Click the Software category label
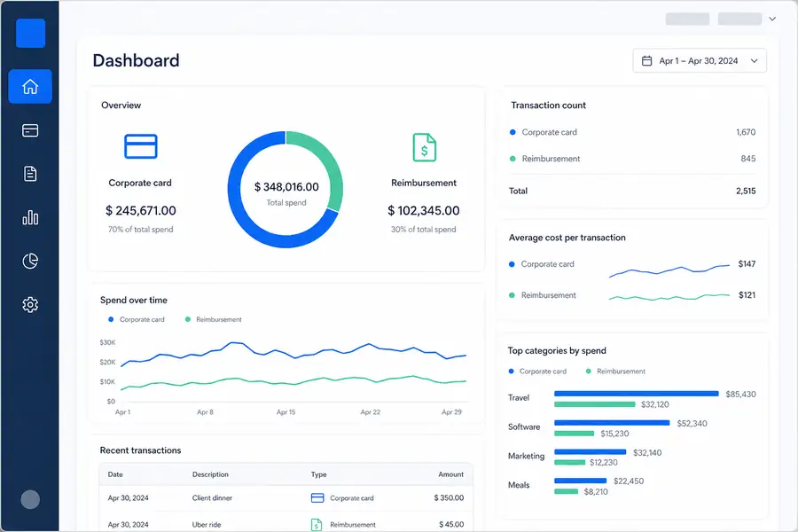798x532 pixels. pos(524,427)
